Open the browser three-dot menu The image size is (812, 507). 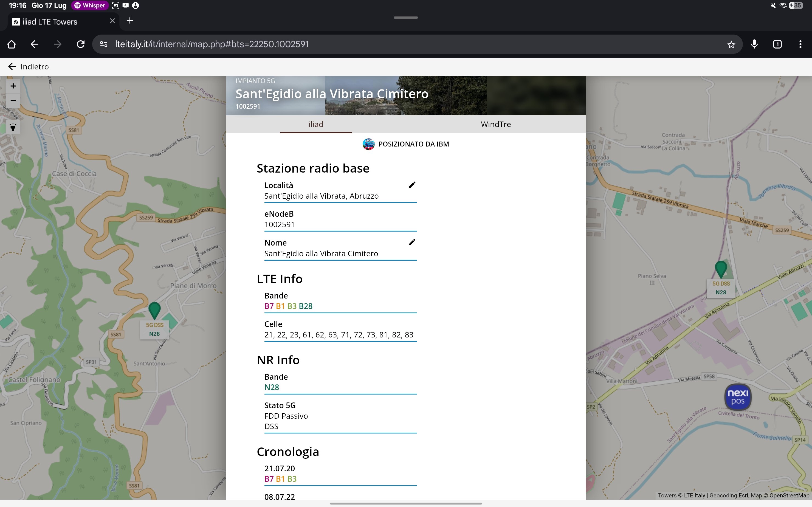click(800, 44)
